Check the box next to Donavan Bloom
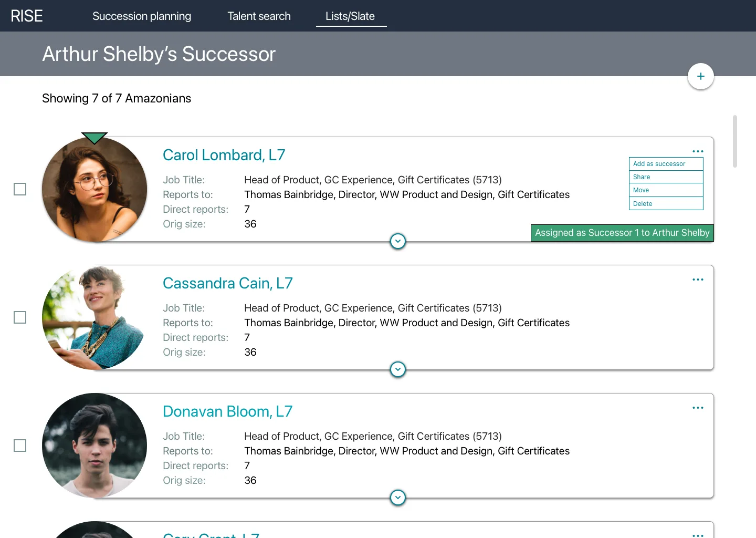The height and width of the screenshot is (538, 756). 20,446
